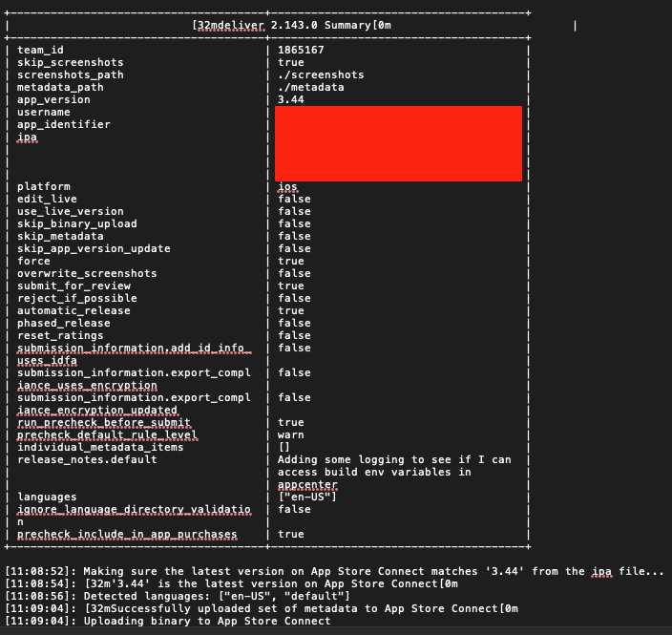Click the skip_app_version_update key
Image resolution: width=672 pixels, height=635 pixels.
tap(94, 249)
